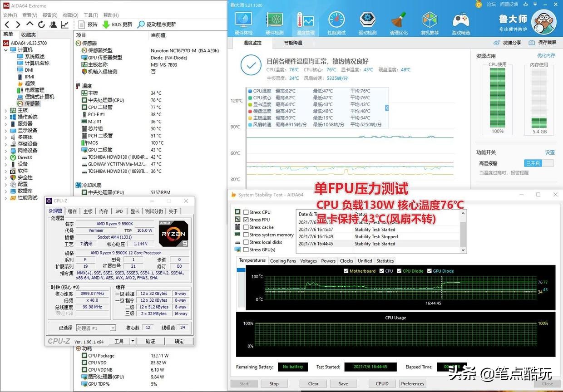Expand the 操作系统 tree node

click(5, 117)
